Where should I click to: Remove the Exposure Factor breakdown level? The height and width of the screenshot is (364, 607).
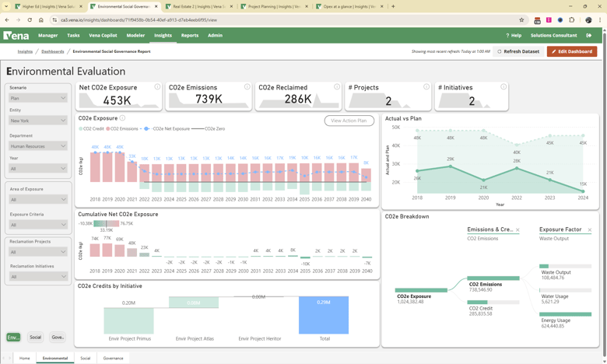(x=589, y=230)
